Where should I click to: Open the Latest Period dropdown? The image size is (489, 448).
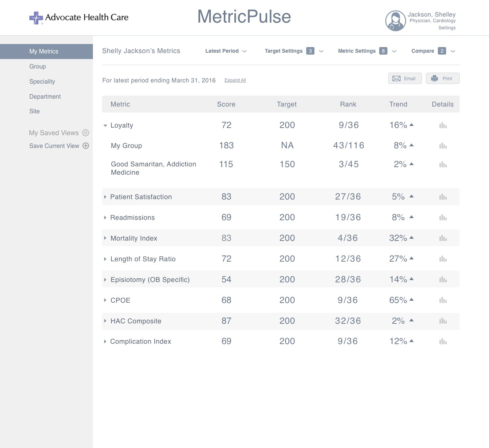(x=226, y=51)
